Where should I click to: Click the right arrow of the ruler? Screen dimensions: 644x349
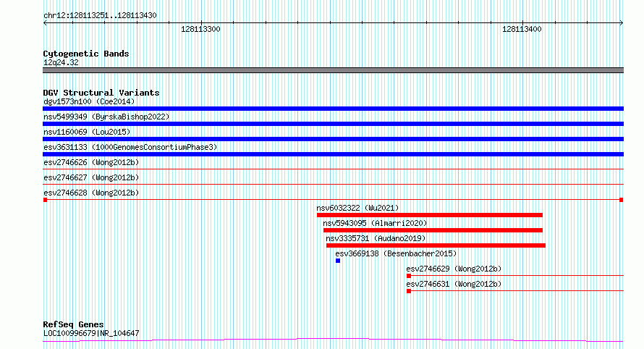621,22
